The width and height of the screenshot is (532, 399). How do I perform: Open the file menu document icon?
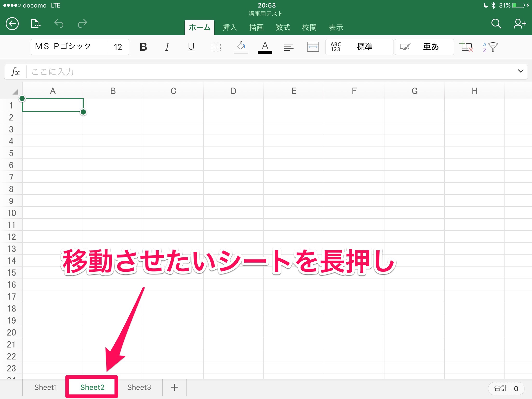pyautogui.click(x=36, y=24)
